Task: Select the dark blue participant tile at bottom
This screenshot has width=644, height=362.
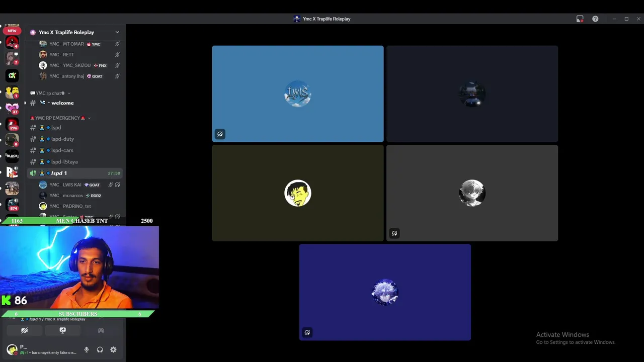Action: [385, 292]
